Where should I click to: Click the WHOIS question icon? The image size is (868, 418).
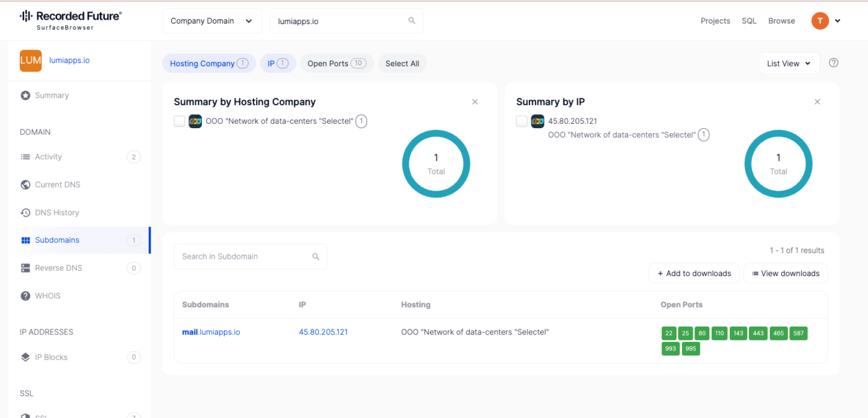25,296
